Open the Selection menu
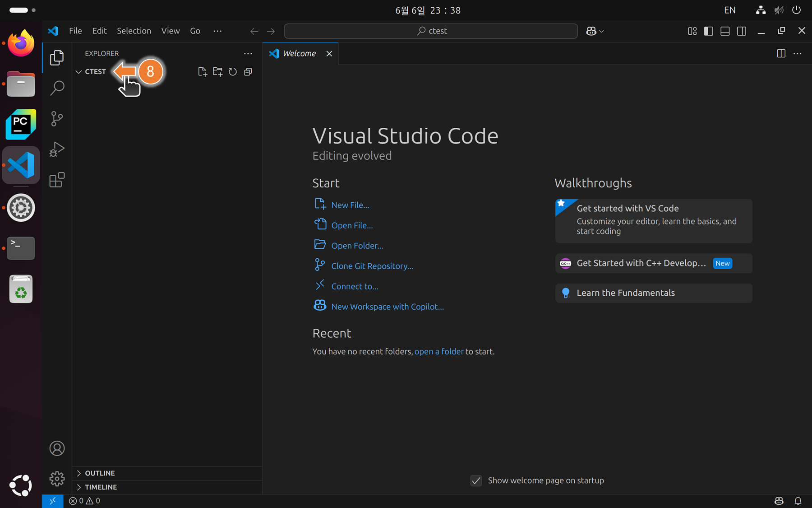 tap(134, 31)
